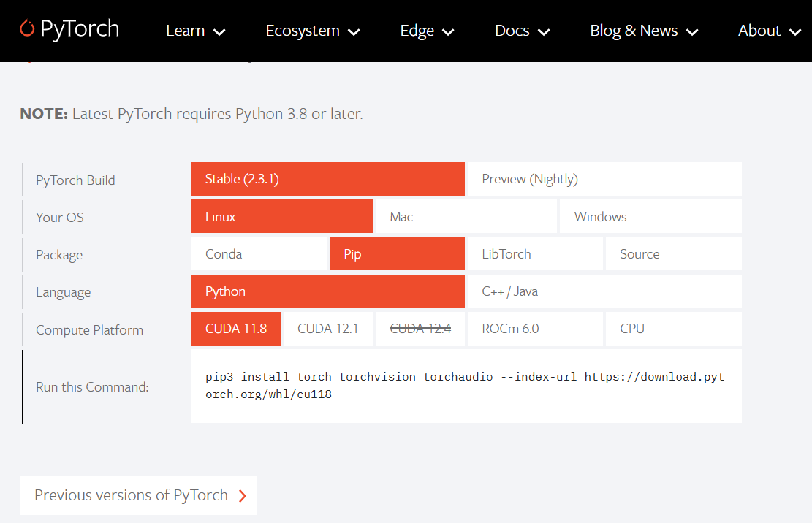Expand the chevron next to Ecosystem
This screenshot has width=812, height=523.
pyautogui.click(x=354, y=33)
